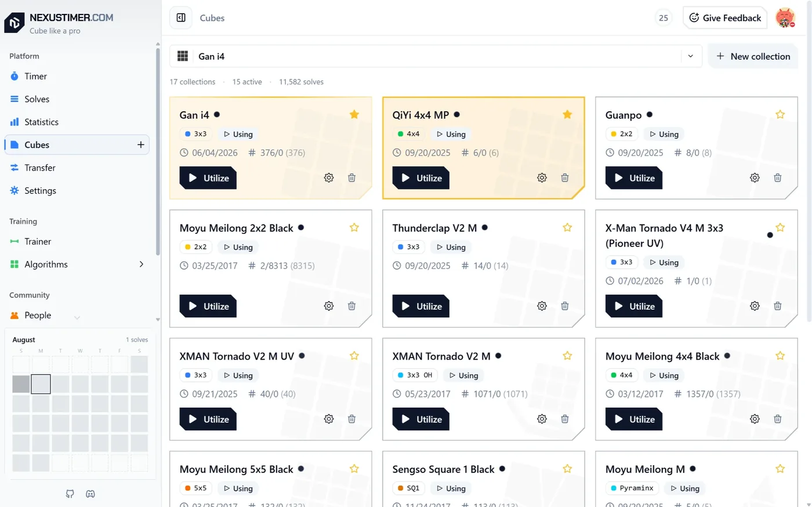The height and width of the screenshot is (507, 812).
Task: Open settings gear for XMAN Tornado V2 M 3x3 OH
Action: pos(542,419)
